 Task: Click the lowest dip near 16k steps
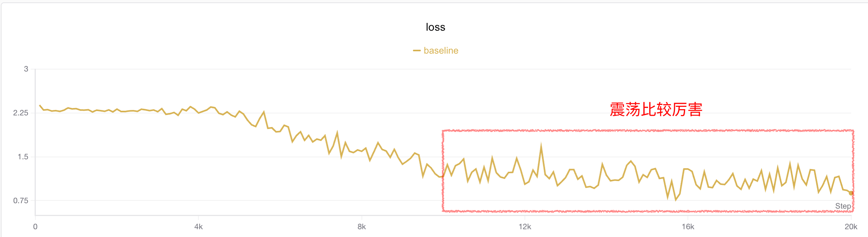[x=676, y=200]
